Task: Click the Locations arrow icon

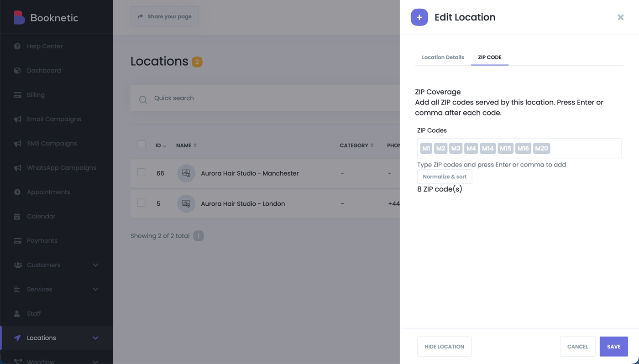Action: (x=17, y=338)
